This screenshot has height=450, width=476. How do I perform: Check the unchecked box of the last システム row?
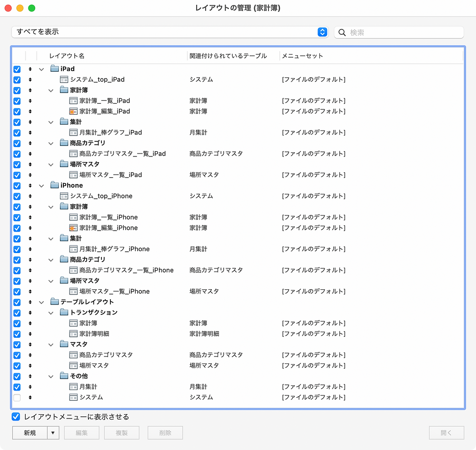pyautogui.click(x=17, y=398)
